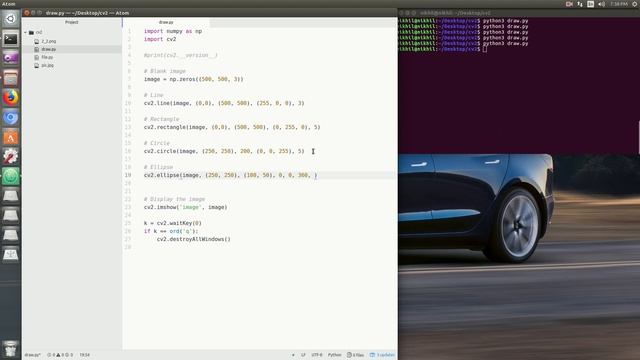Collapse the cv2 project folder
This screenshot has height=360, width=640.
coord(25,32)
